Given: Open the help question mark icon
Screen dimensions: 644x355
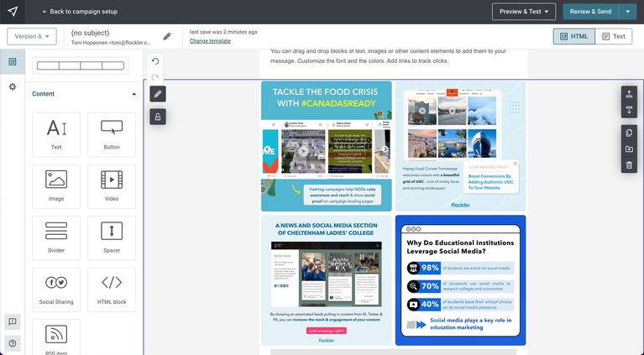Looking at the screenshot, I should pos(13,343).
